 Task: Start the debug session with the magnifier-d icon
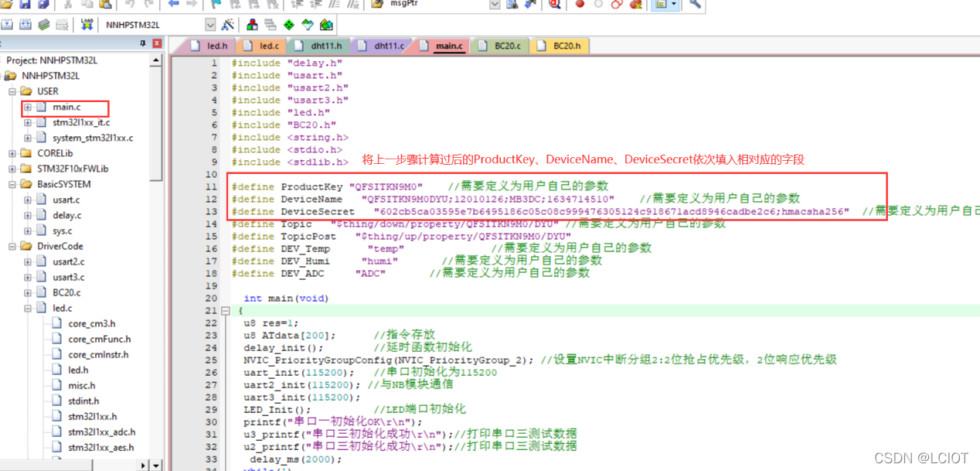pyautogui.click(x=555, y=4)
